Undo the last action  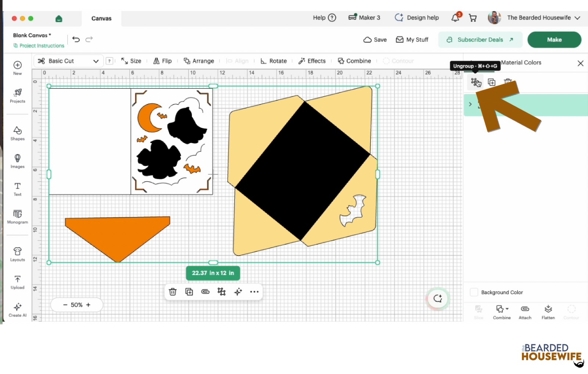(76, 39)
